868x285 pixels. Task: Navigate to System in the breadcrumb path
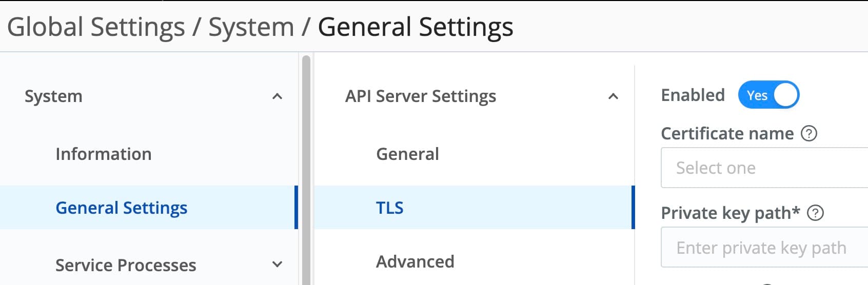point(251,27)
